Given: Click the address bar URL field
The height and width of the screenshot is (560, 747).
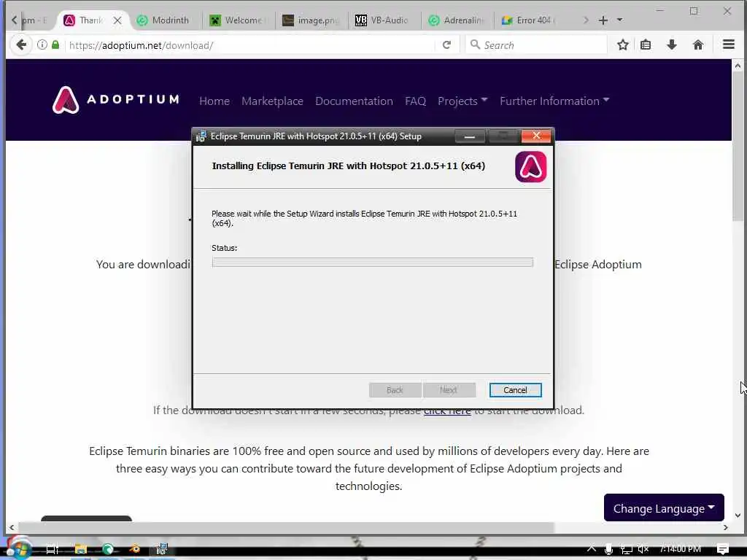Looking at the screenshot, I should tap(250, 45).
